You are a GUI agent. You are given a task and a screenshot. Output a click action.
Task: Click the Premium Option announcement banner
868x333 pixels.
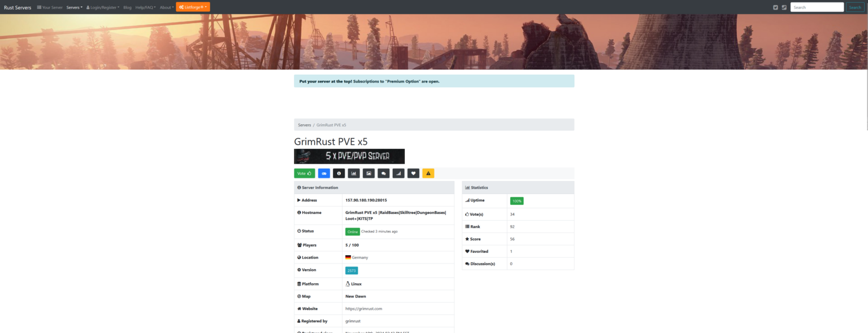[x=434, y=81]
